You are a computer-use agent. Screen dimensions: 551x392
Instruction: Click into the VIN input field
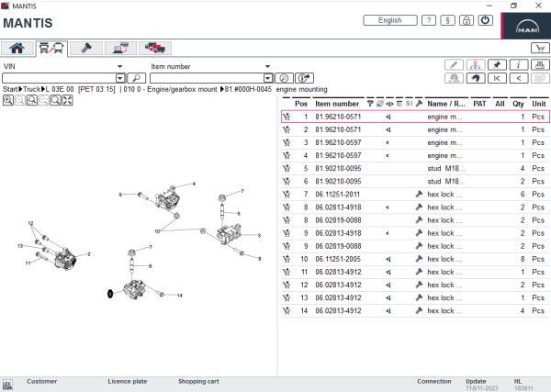pos(59,78)
